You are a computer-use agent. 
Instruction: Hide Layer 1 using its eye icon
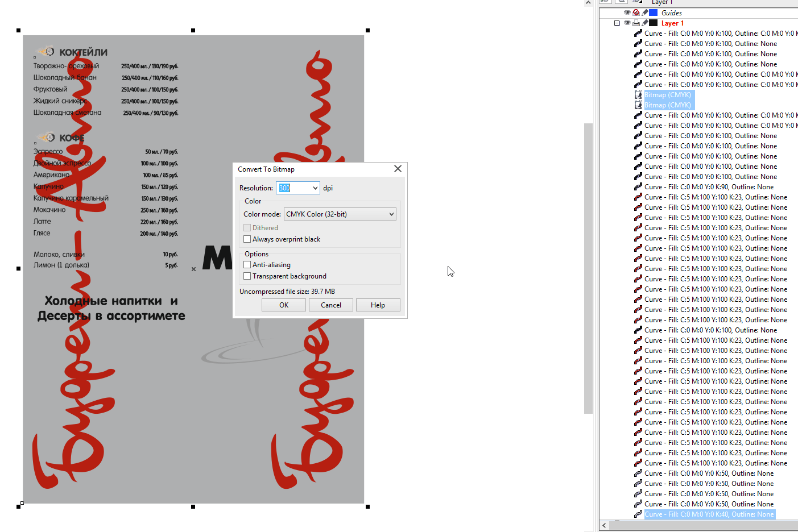(x=627, y=23)
